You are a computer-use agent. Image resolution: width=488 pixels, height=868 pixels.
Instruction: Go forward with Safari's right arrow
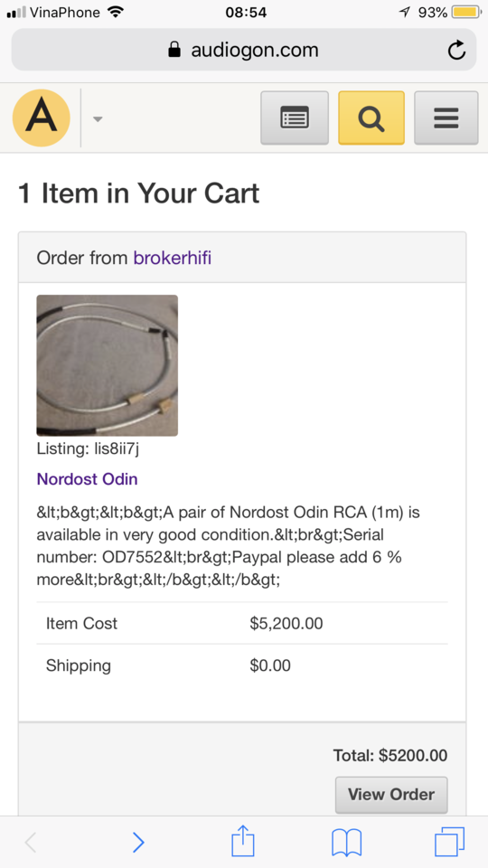(138, 843)
